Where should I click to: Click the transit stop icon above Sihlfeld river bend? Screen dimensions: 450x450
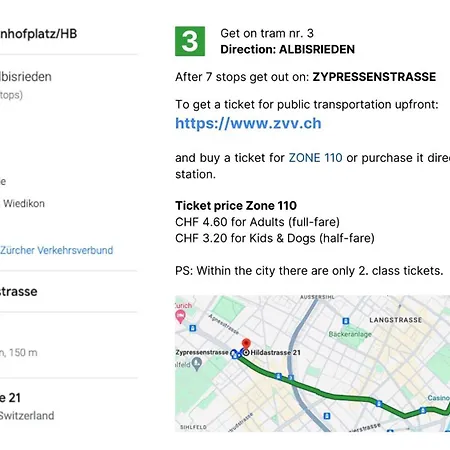tap(327, 416)
